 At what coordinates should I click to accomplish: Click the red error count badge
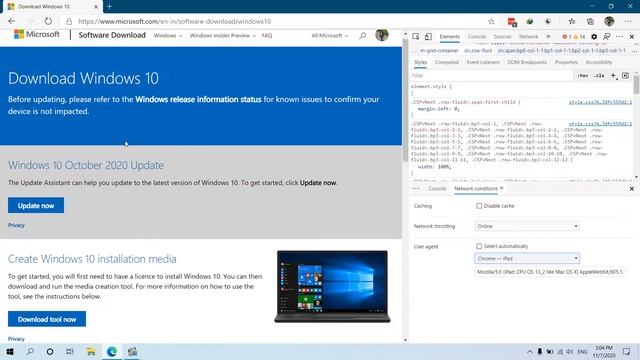coord(567,36)
